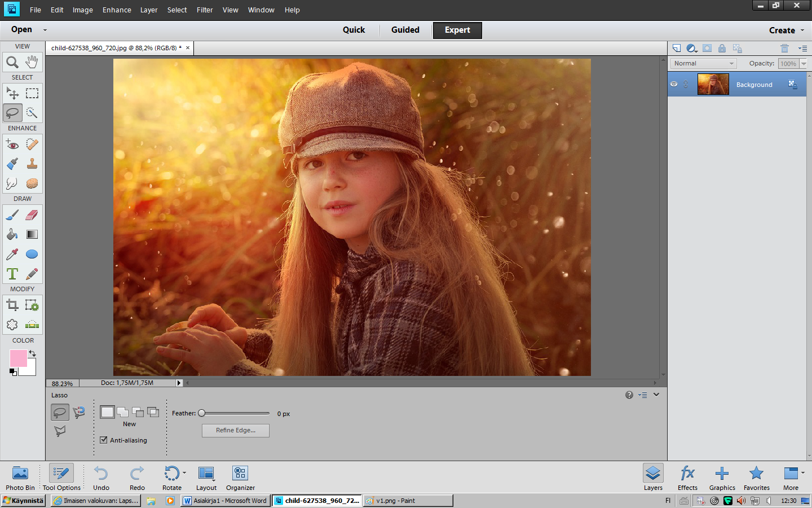Screen dimensions: 812x508
Task: Click the pink foreground color swatch
Action: [x=17, y=358]
